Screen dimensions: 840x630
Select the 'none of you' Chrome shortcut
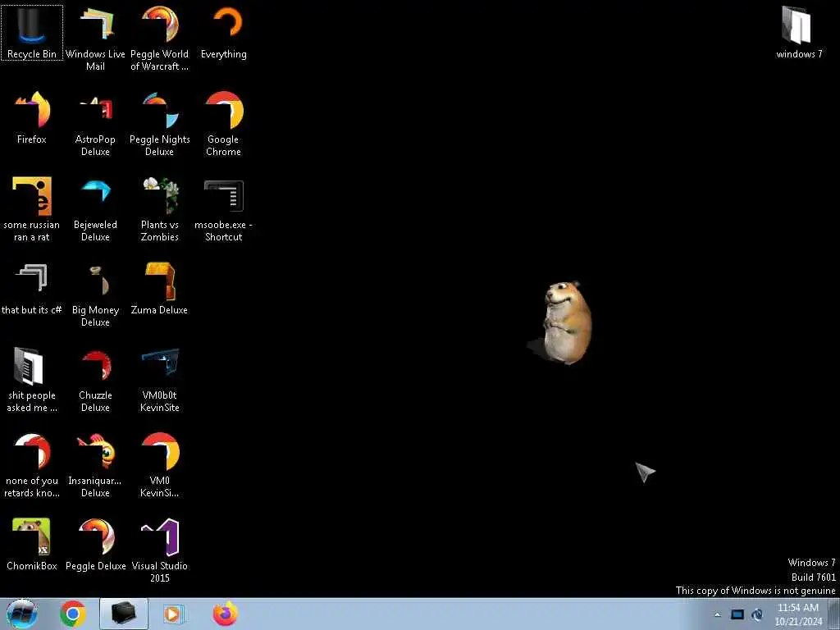tap(32, 465)
